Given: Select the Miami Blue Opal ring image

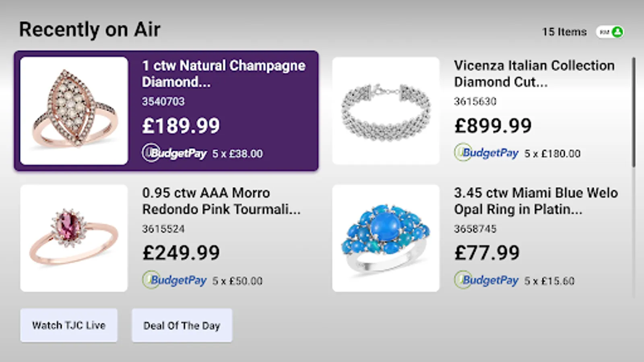Looking at the screenshot, I should click(x=386, y=238).
